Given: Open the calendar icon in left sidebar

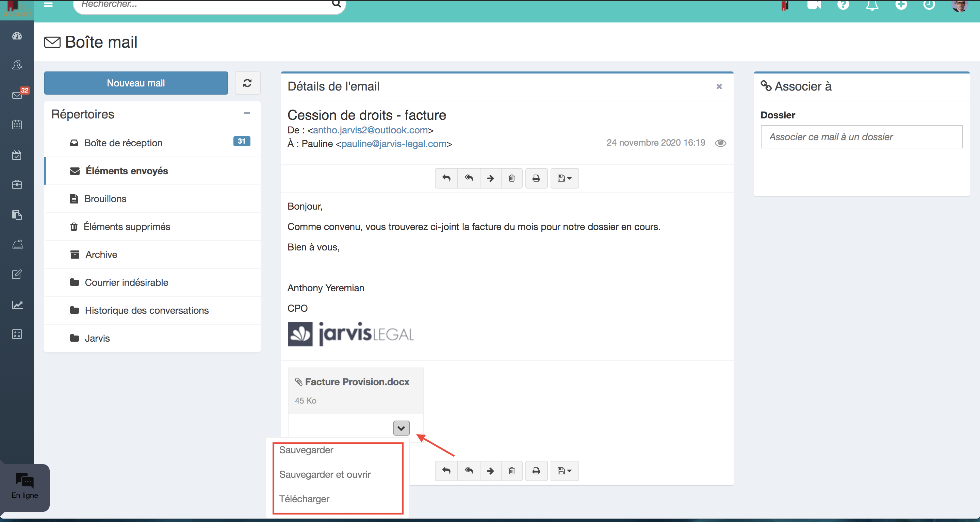Looking at the screenshot, I should click(x=17, y=125).
